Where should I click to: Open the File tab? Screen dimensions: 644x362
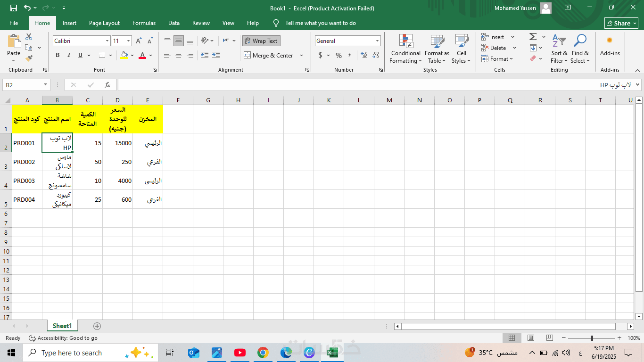[14, 23]
